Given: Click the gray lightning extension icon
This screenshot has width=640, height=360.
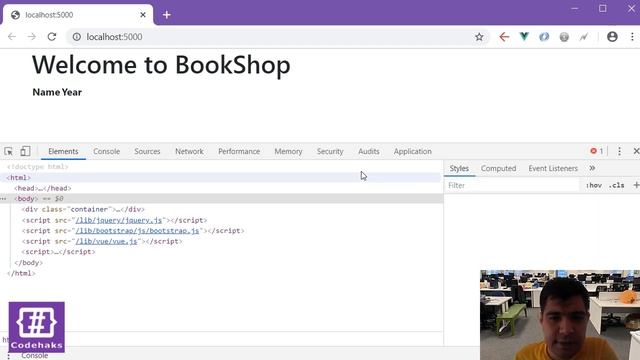Looking at the screenshot, I should click(584, 37).
